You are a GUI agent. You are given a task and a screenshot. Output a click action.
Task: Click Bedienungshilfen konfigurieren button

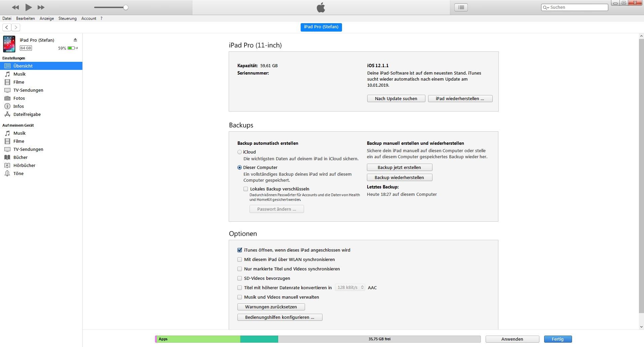[x=280, y=317]
